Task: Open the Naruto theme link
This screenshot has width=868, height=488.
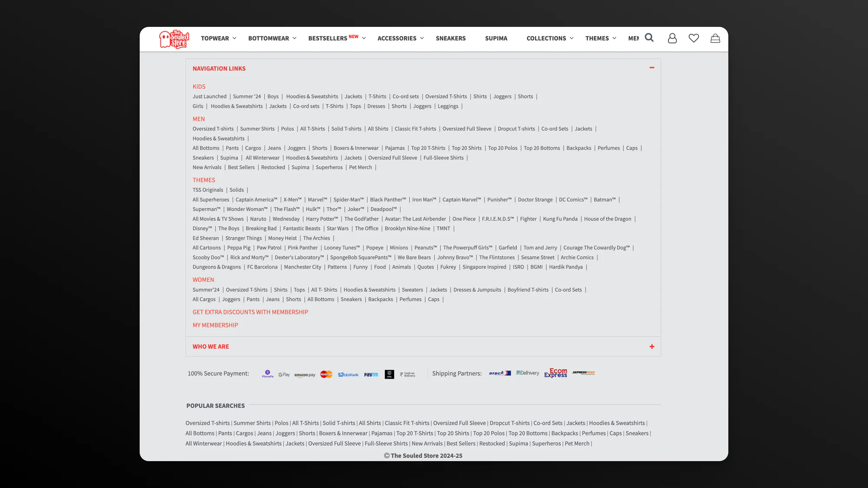Action: click(258, 219)
